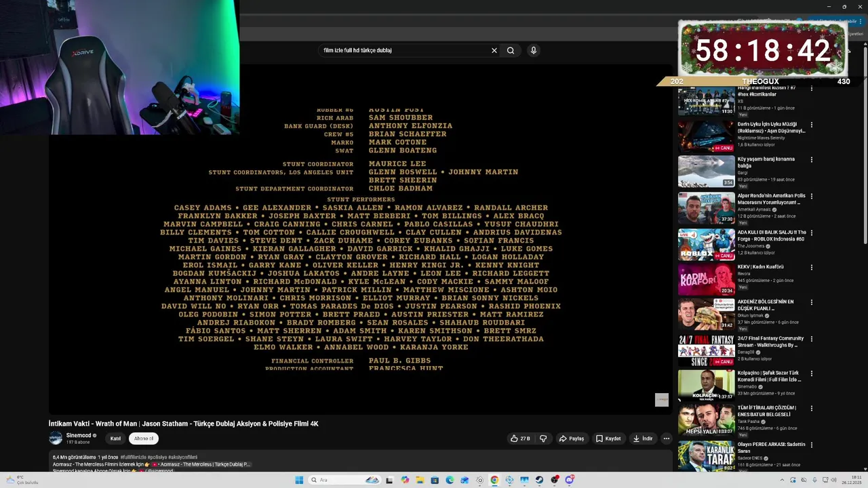Open options for Final Fantasy stream
Screen dimensions: 868x488
[x=812, y=339]
